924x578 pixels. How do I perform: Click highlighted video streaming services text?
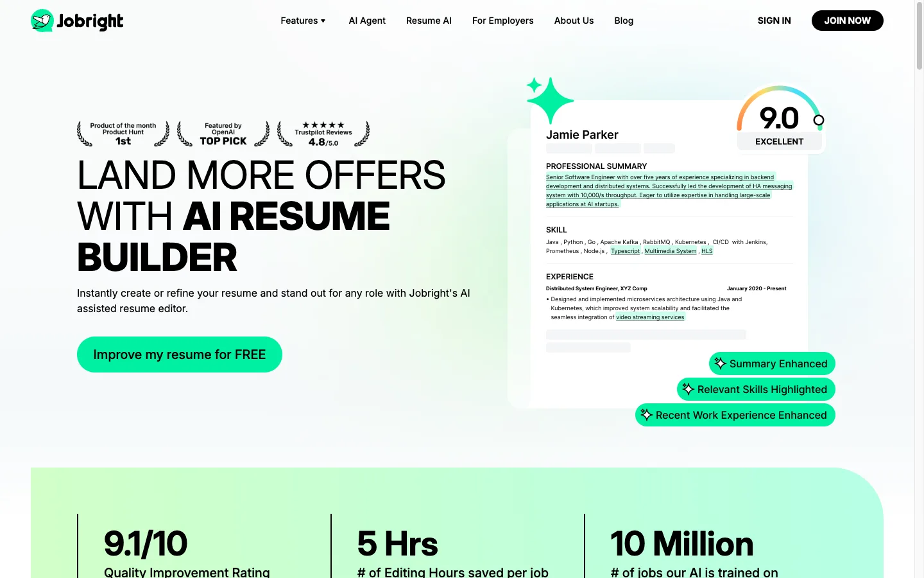(x=650, y=317)
